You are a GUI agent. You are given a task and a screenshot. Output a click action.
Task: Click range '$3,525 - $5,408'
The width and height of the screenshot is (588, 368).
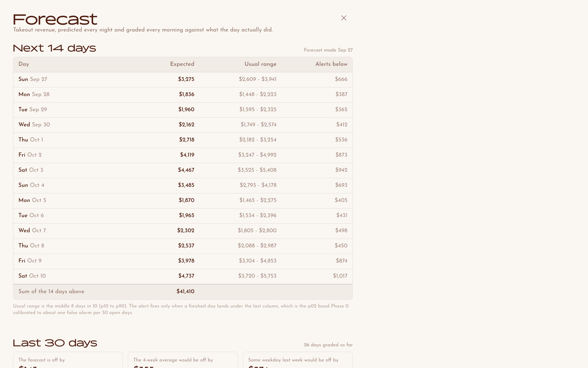257,170
